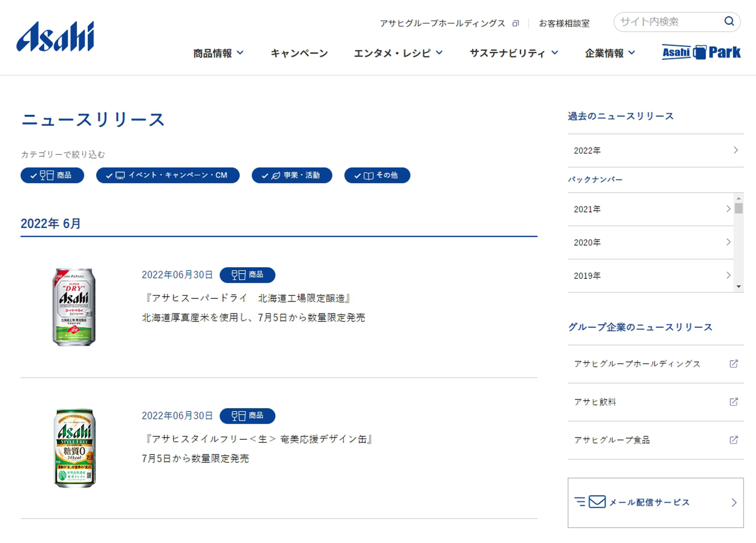Toggle the 事業・活動 category filter
This screenshot has height=543, width=756.
coord(292,175)
